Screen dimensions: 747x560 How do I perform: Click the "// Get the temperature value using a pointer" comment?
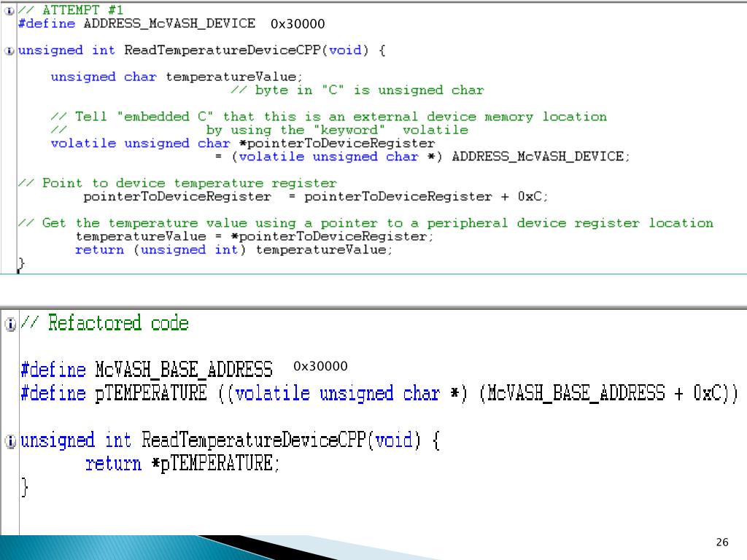[x=365, y=223]
